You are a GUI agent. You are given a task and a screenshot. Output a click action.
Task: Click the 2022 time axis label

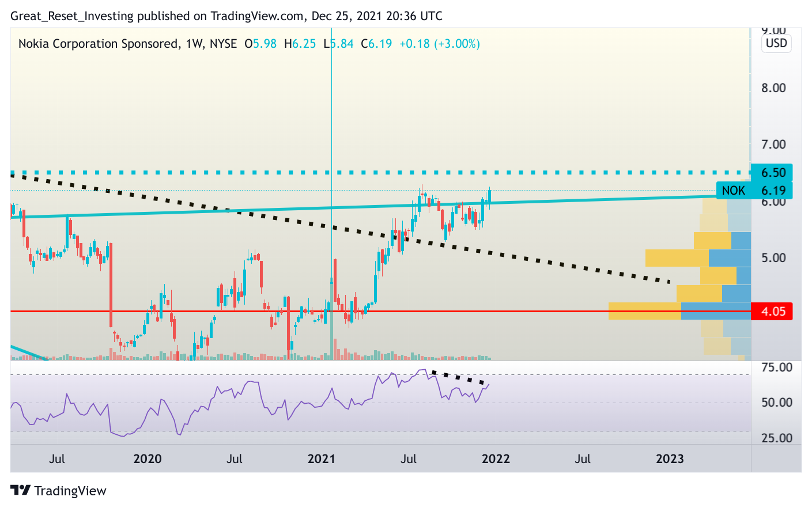[496, 459]
